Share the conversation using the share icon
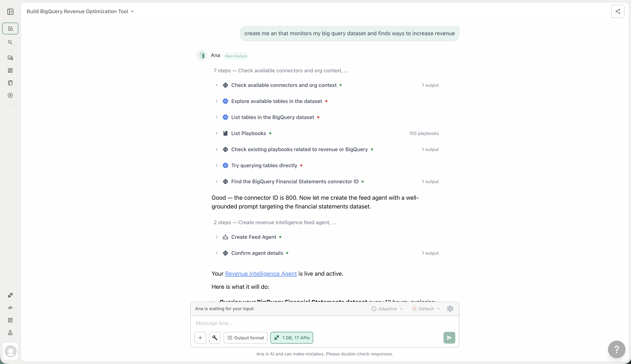The width and height of the screenshot is (631, 364). (x=618, y=11)
